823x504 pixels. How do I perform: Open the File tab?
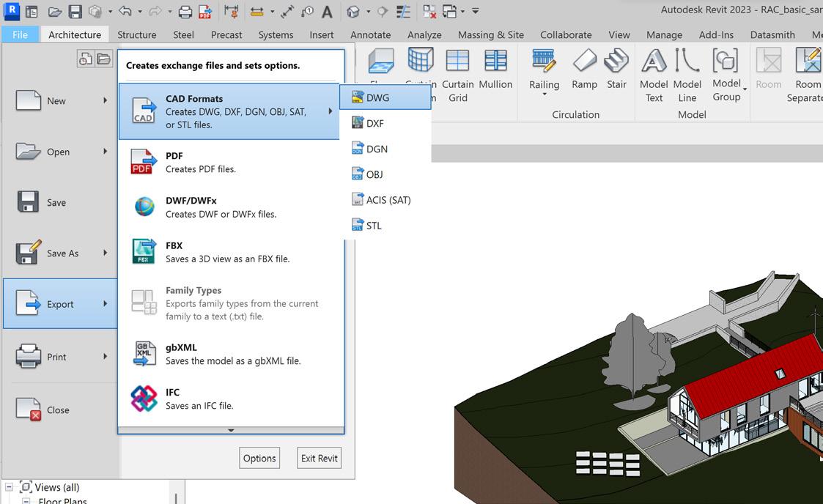[21, 34]
